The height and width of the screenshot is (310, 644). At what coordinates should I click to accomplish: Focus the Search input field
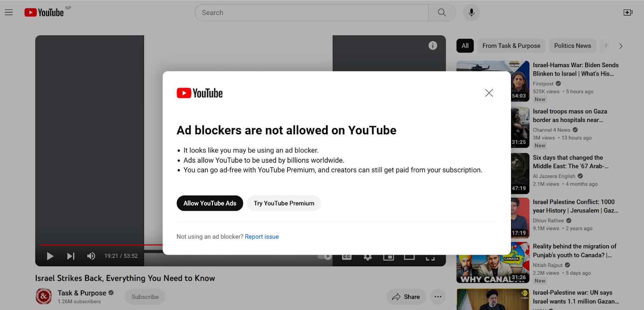[x=311, y=13]
